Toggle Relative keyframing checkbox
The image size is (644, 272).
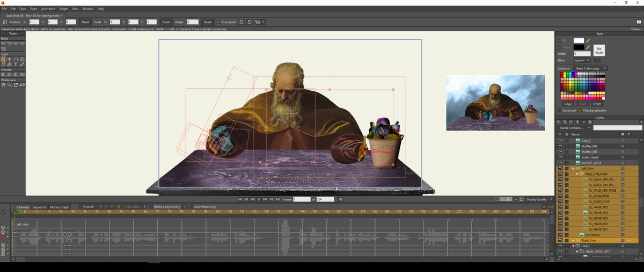151,206
